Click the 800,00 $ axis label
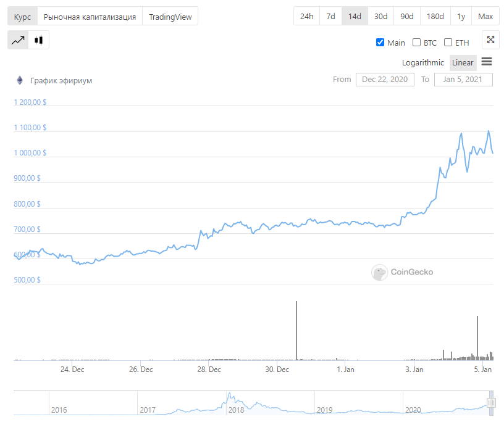This screenshot has width=504, height=430. point(27,204)
